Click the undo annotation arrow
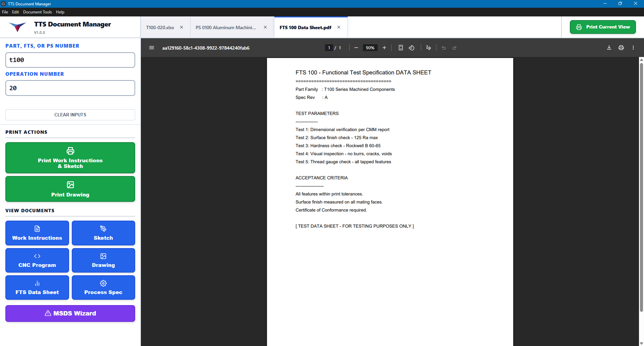Image resolution: width=644 pixels, height=346 pixels. pos(443,48)
